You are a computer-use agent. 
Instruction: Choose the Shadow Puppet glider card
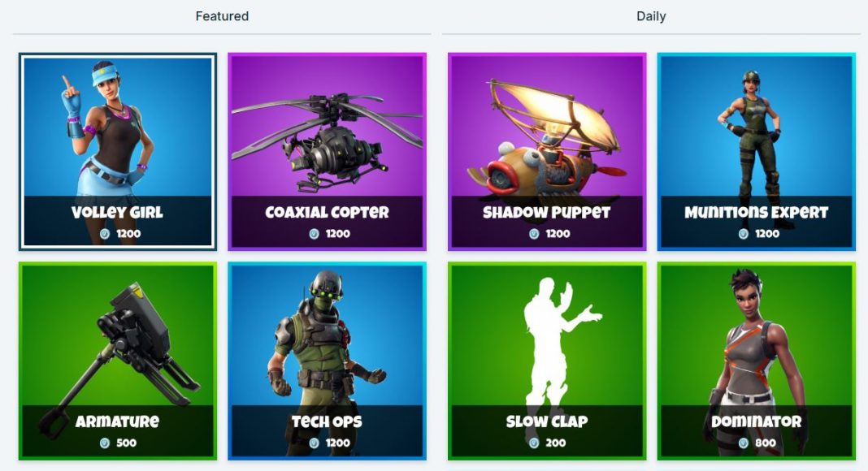547,152
